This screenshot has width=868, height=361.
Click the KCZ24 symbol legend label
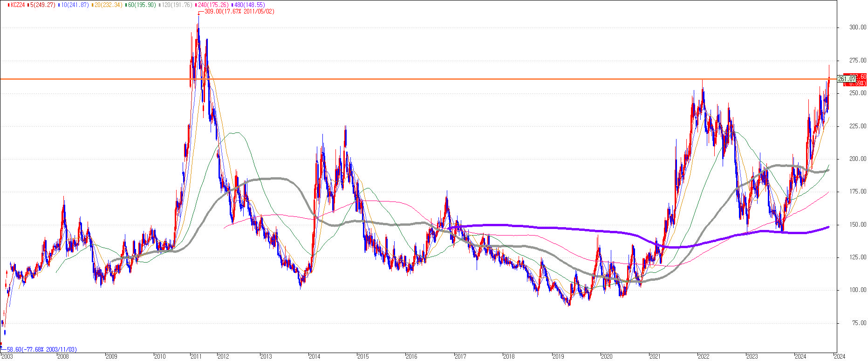coord(17,5)
